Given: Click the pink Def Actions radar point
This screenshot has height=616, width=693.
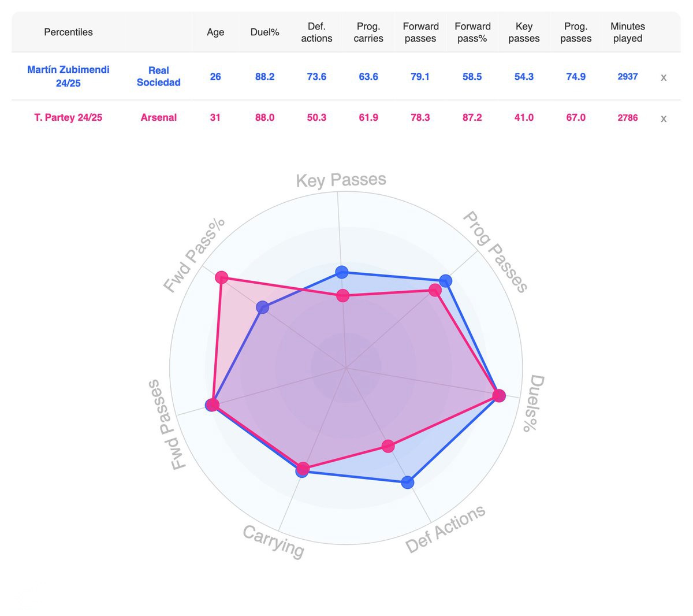Looking at the screenshot, I should coord(388,446).
